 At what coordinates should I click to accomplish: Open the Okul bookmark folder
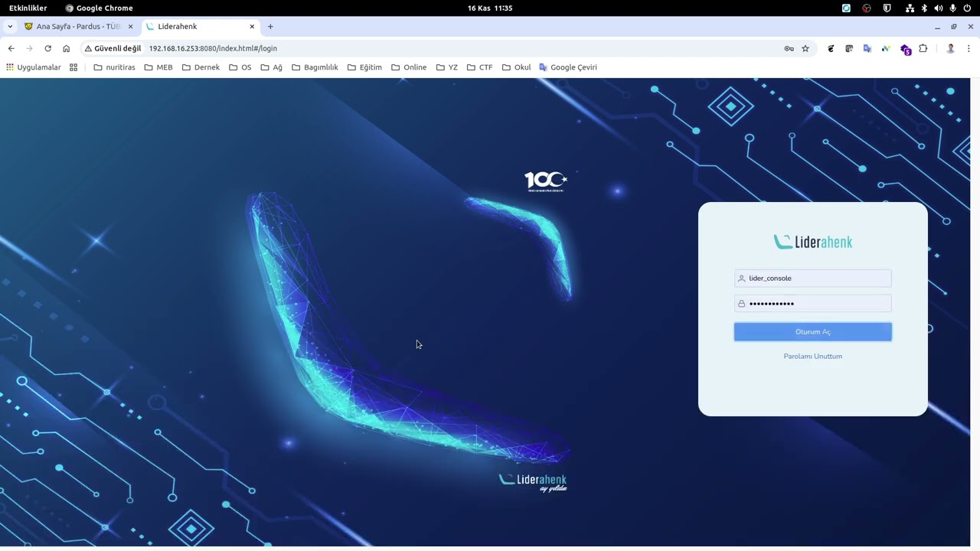[516, 67]
